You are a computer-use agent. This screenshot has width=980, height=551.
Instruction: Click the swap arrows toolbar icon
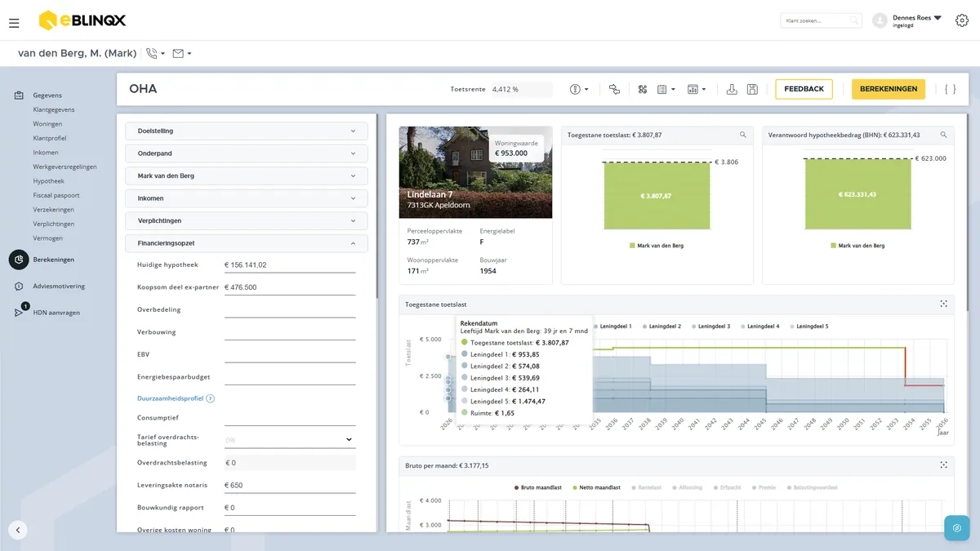click(x=614, y=89)
